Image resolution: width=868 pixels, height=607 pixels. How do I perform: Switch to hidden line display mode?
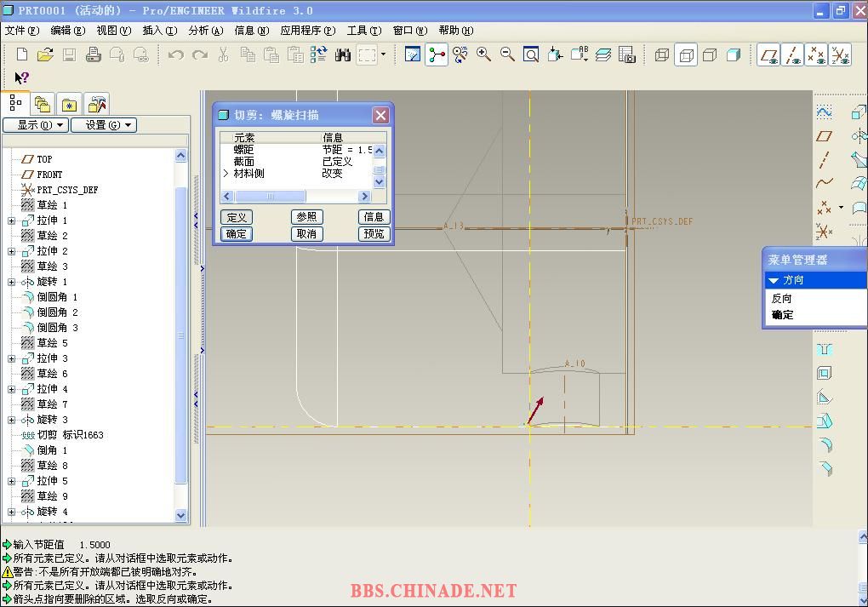click(686, 54)
